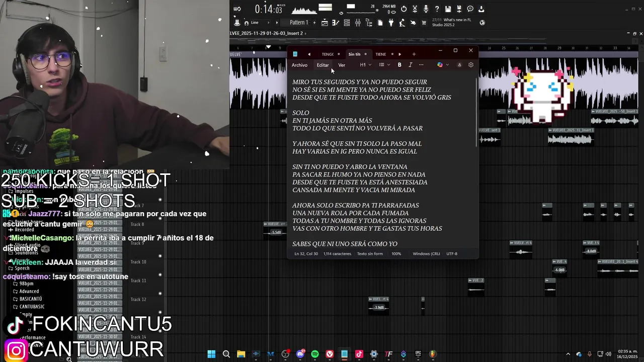The width and height of the screenshot is (644, 362).
Task: Toggle bold formatting in Notepad
Action: (x=399, y=65)
